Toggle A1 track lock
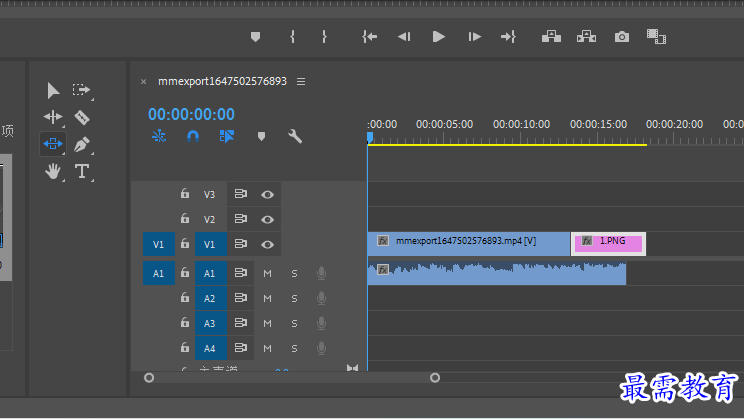Screen dimensions: 744x419 point(185,273)
